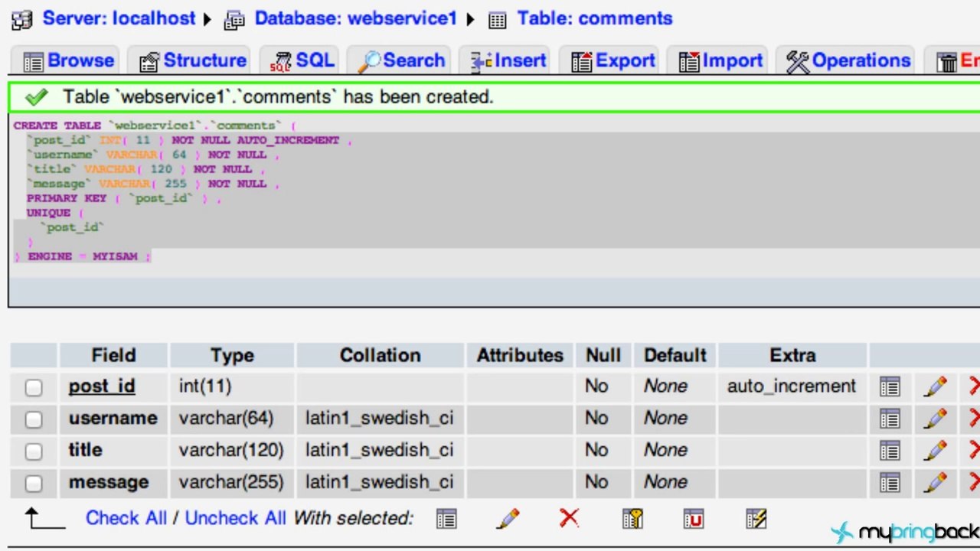The image size is (980, 551).
Task: Drop selected fields red X icon
Action: coord(569,518)
